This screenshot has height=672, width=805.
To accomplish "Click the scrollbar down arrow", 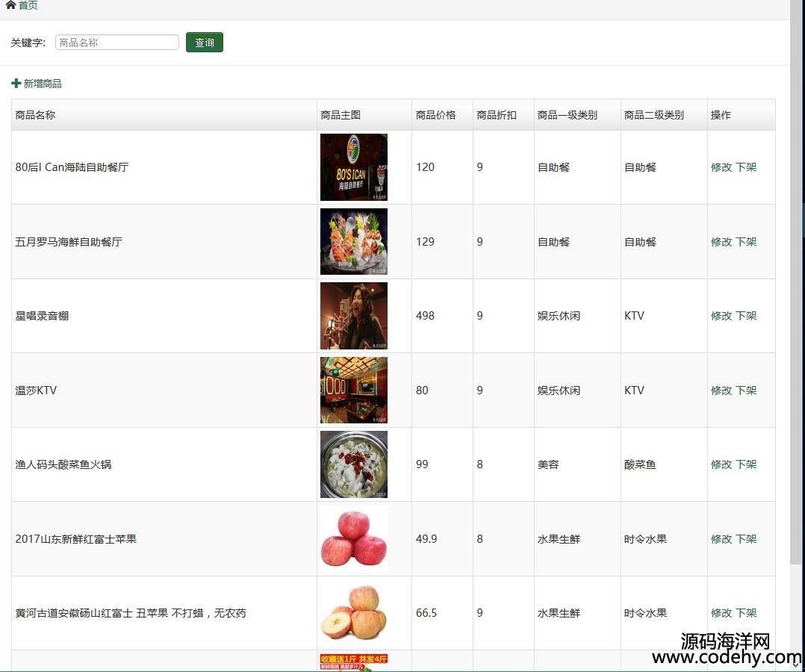I will coord(797,666).
